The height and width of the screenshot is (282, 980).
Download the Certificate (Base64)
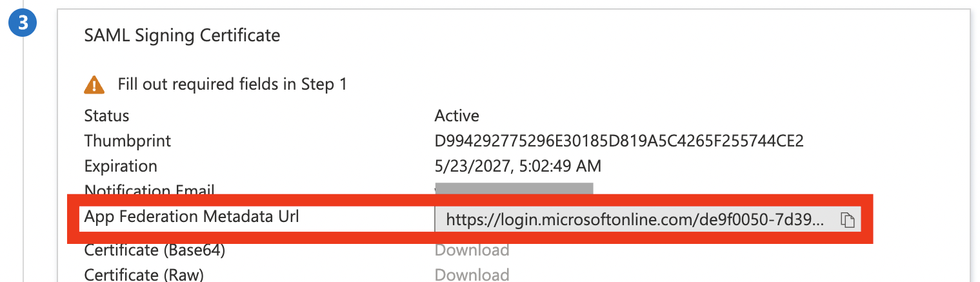(472, 250)
